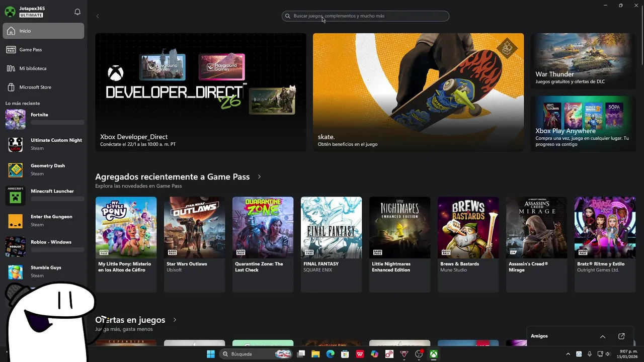
Task: Open the Geometry Dash icon in sidebar
Action: coord(15,170)
